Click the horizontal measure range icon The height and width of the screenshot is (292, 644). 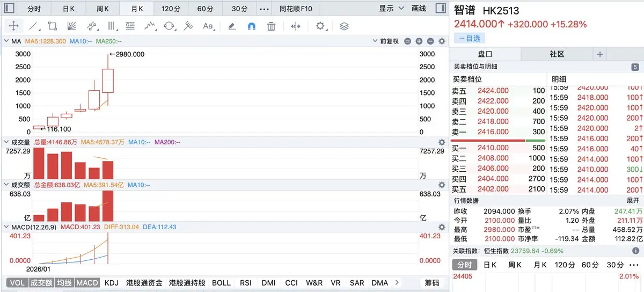pyautogui.click(x=295, y=26)
